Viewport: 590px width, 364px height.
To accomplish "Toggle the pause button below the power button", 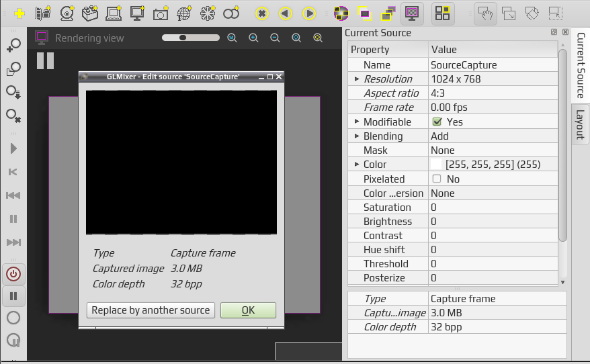I will pos(13,296).
